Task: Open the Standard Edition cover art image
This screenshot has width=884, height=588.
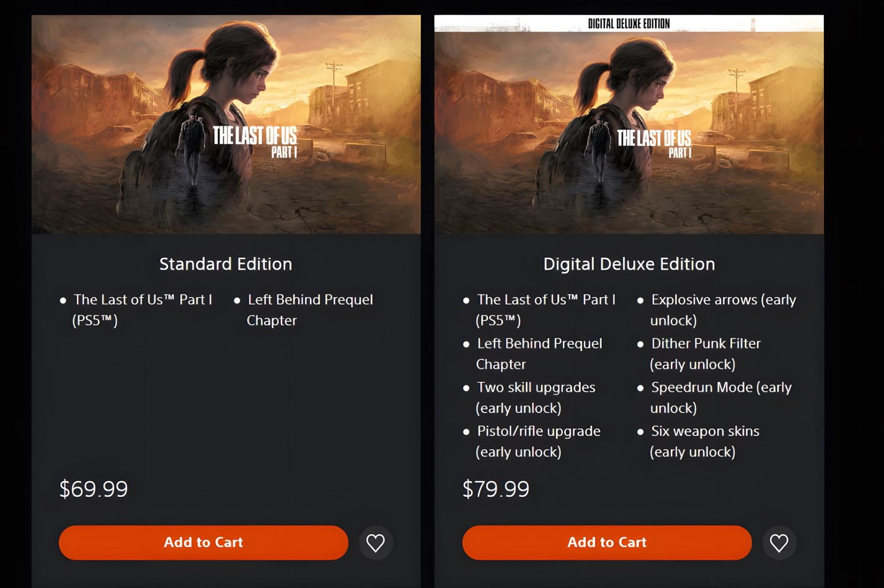Action: pyautogui.click(x=226, y=124)
